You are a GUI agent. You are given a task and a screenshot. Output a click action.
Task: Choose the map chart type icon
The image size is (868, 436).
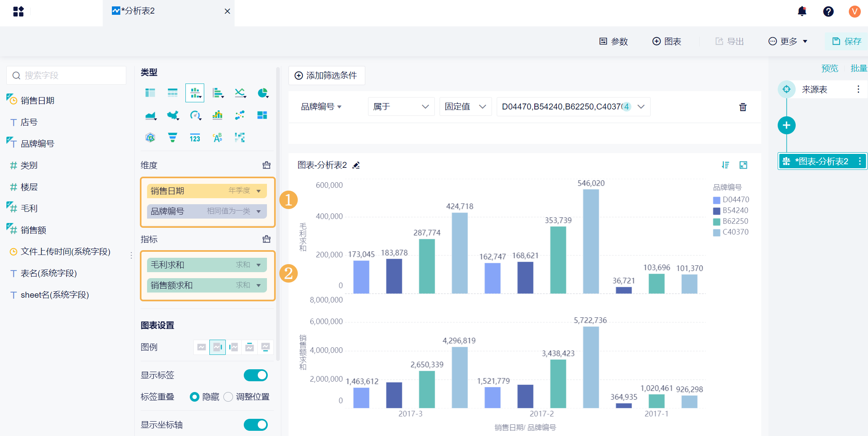pyautogui.click(x=173, y=115)
